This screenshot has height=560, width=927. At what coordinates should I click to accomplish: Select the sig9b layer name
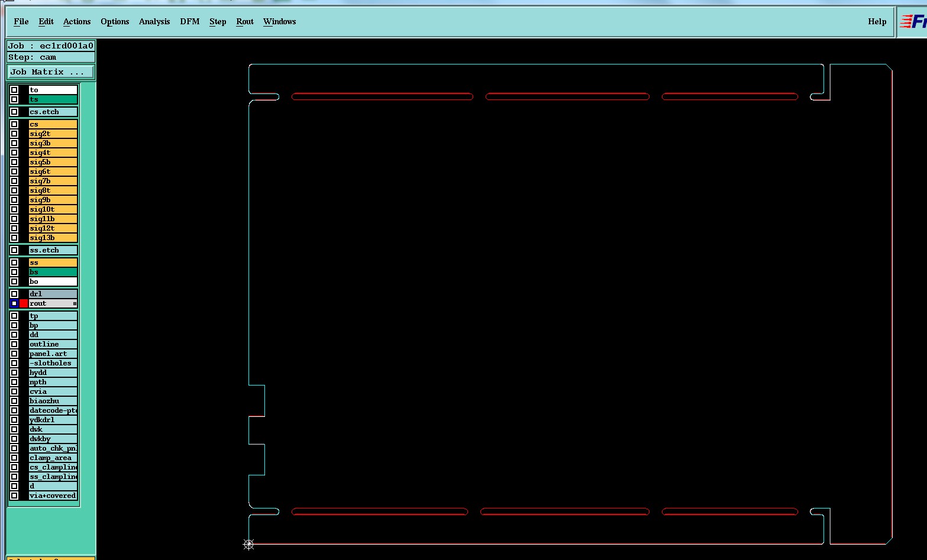click(x=53, y=200)
